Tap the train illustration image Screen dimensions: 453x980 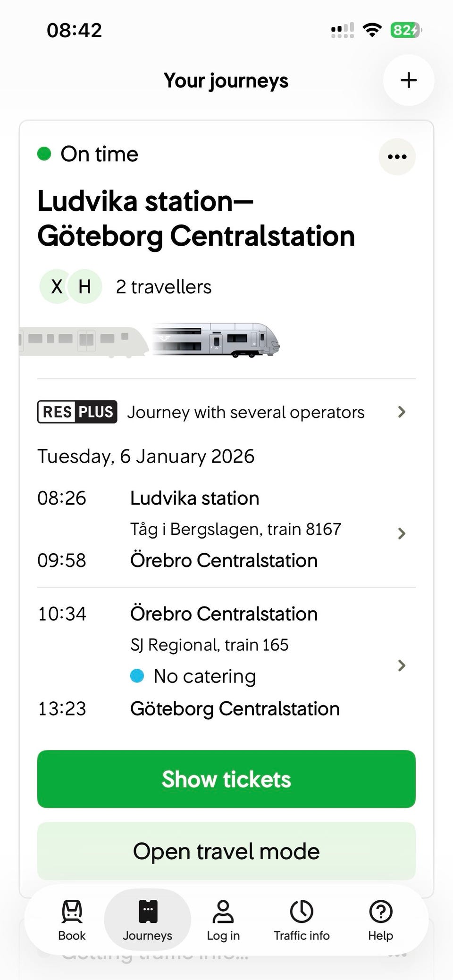point(216,341)
